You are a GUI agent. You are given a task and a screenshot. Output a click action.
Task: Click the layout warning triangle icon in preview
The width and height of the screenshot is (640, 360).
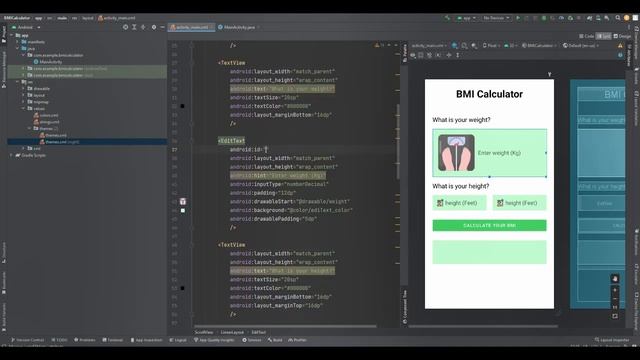click(620, 46)
